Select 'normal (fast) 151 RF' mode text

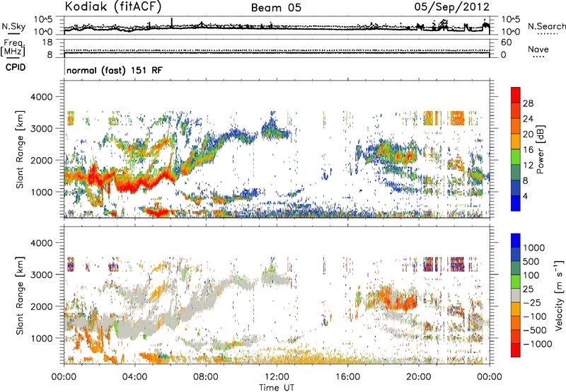click(x=115, y=70)
